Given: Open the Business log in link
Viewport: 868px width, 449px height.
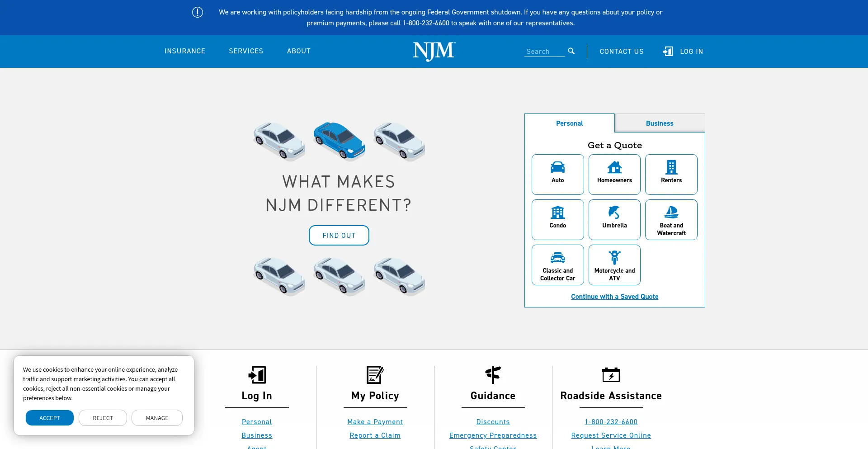Looking at the screenshot, I should pos(257,435).
